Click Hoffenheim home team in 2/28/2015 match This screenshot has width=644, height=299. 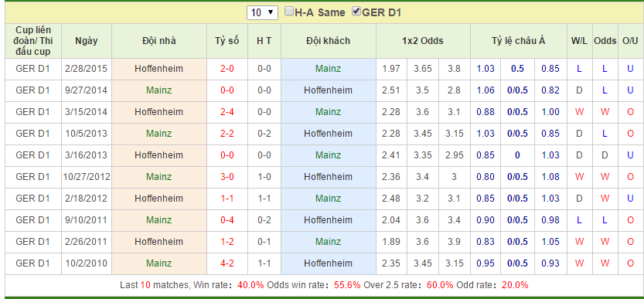(x=159, y=69)
